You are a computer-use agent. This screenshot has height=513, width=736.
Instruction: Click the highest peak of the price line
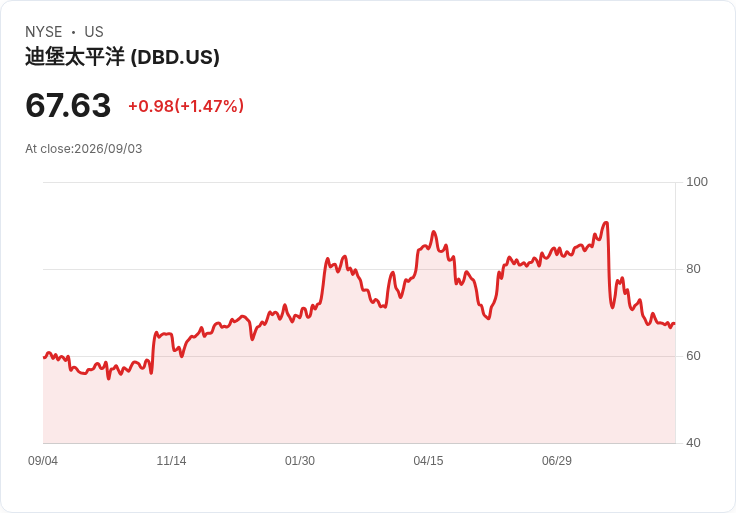[x=606, y=222]
